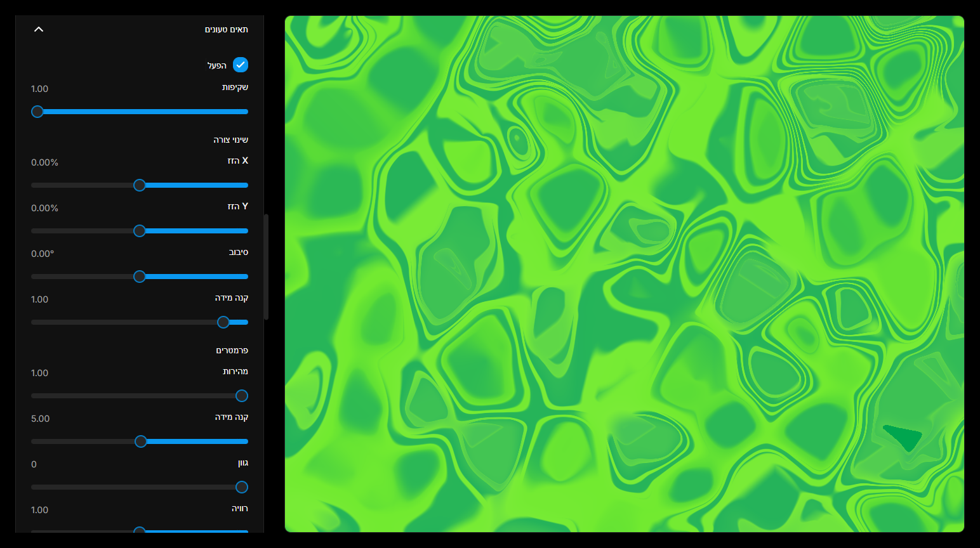Click far left end of גוון track

[34, 487]
